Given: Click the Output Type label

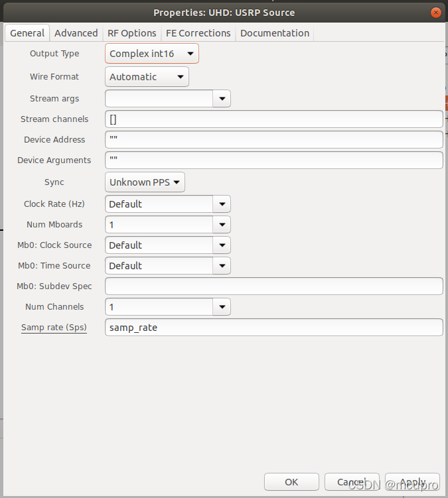Looking at the screenshot, I should click(x=54, y=54).
